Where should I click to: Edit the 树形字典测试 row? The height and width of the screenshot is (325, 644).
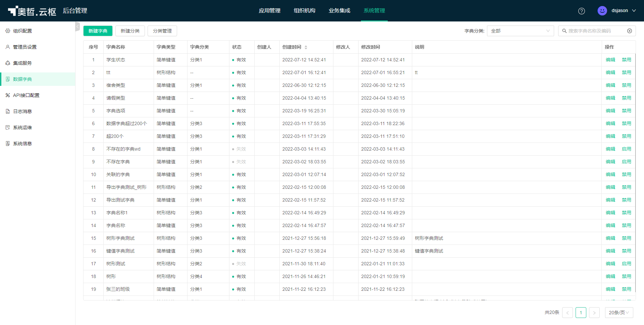click(x=610, y=238)
